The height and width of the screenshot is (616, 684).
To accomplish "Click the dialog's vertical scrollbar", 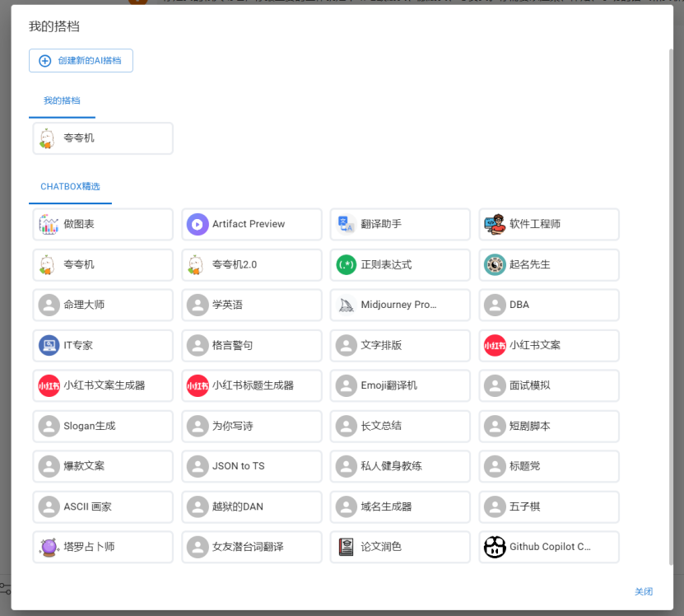I will (x=671, y=307).
